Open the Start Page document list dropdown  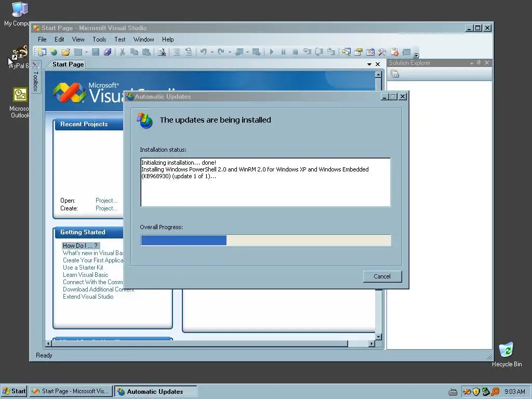click(x=369, y=64)
